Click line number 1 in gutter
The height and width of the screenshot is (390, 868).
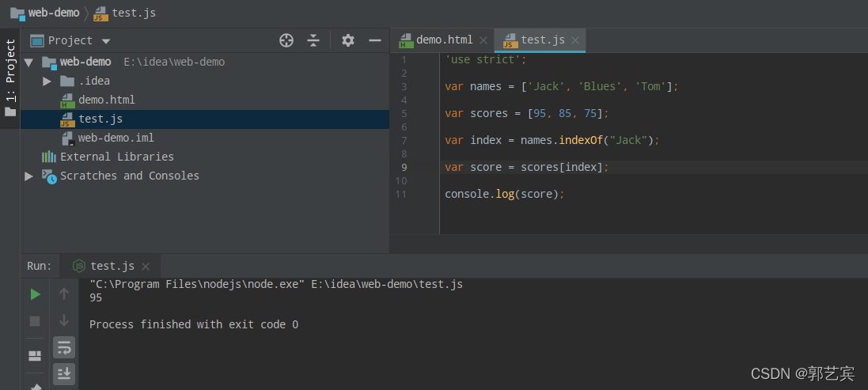pos(404,60)
